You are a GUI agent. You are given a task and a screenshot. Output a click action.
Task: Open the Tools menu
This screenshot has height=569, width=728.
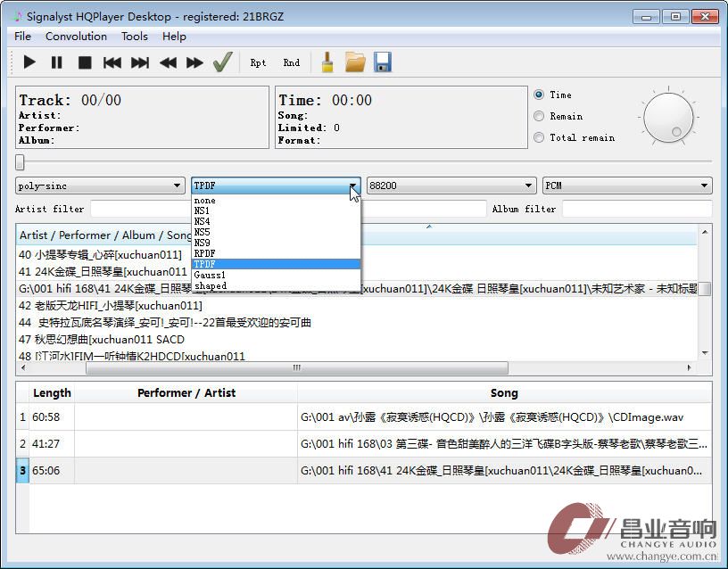(x=135, y=37)
